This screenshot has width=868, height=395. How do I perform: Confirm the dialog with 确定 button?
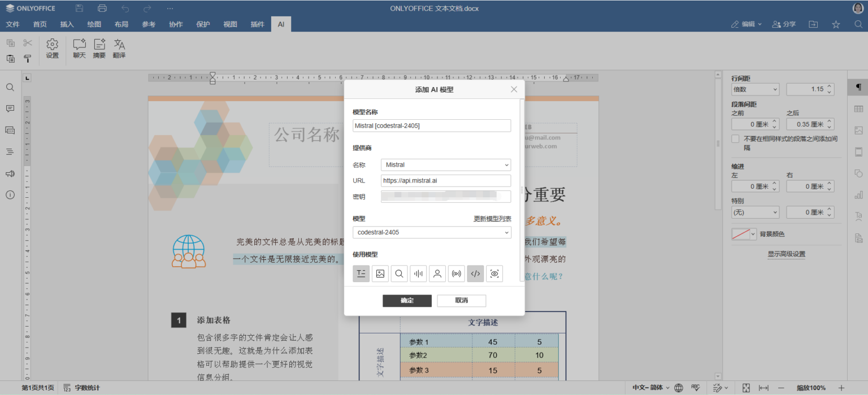[407, 301]
